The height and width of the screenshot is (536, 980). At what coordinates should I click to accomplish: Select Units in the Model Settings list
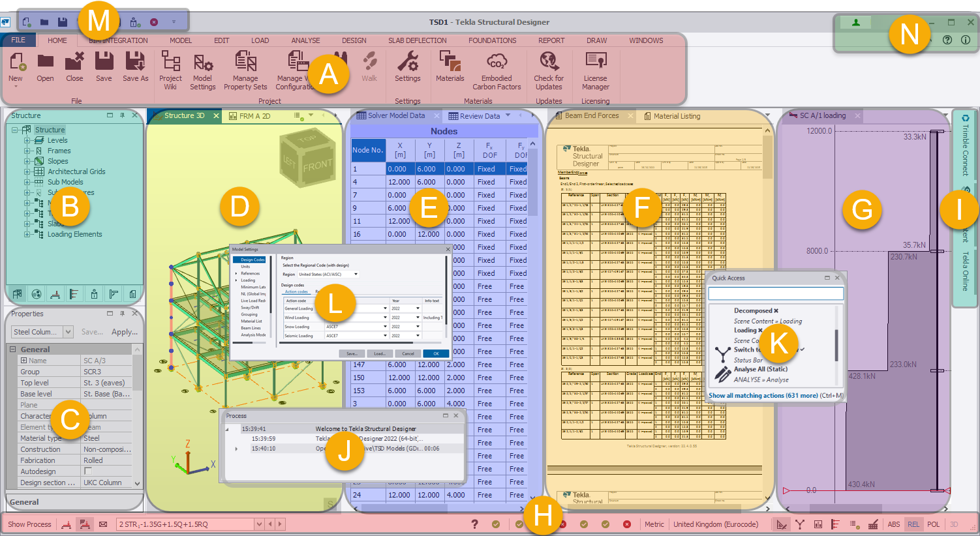(x=245, y=267)
